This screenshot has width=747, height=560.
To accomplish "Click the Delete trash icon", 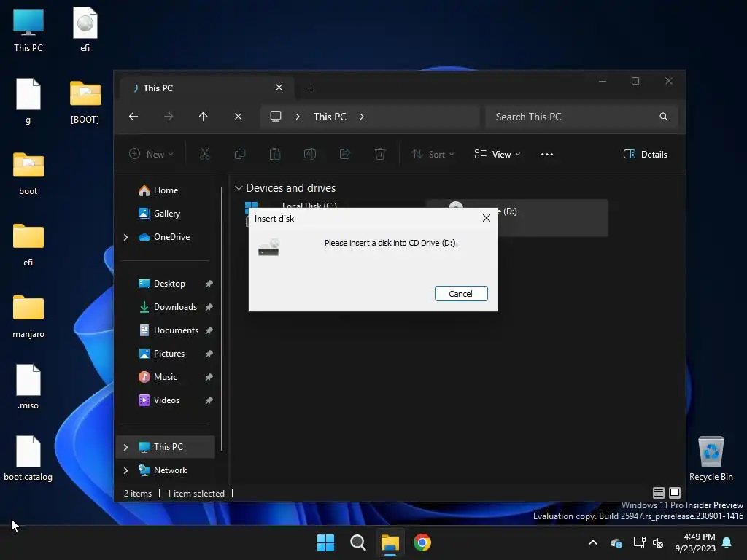I will pos(379,154).
